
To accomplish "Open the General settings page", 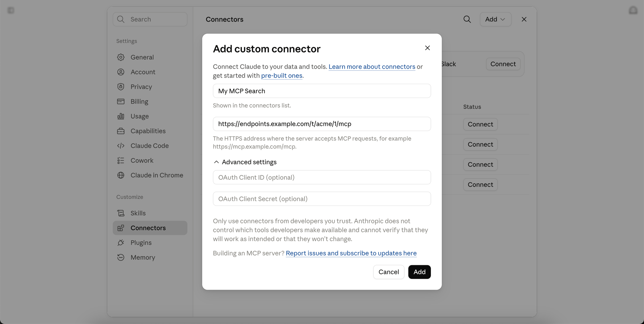I will pyautogui.click(x=150, y=57).
